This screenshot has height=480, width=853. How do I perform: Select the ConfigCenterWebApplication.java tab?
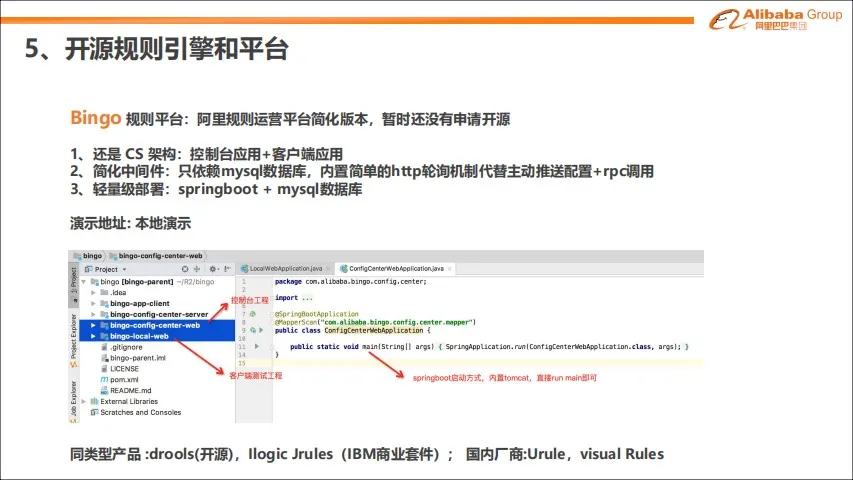tap(396, 268)
